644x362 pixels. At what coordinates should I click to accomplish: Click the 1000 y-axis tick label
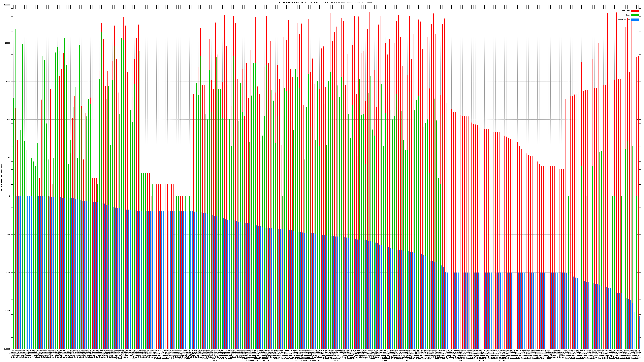pyautogui.click(x=8, y=81)
